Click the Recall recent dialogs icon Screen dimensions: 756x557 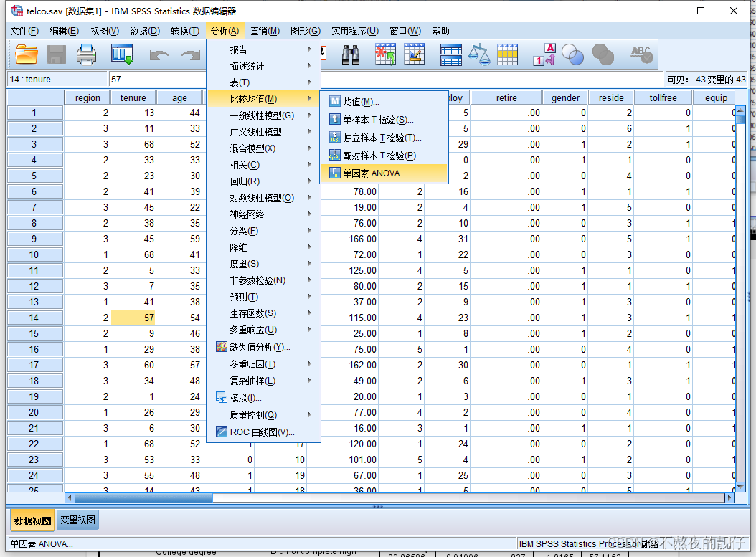[122, 54]
